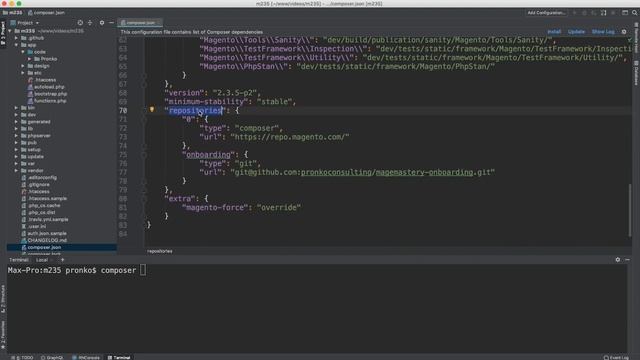640x360 pixels.
Task: Toggle fold marker at line 80 extra block
Action: [144, 199]
